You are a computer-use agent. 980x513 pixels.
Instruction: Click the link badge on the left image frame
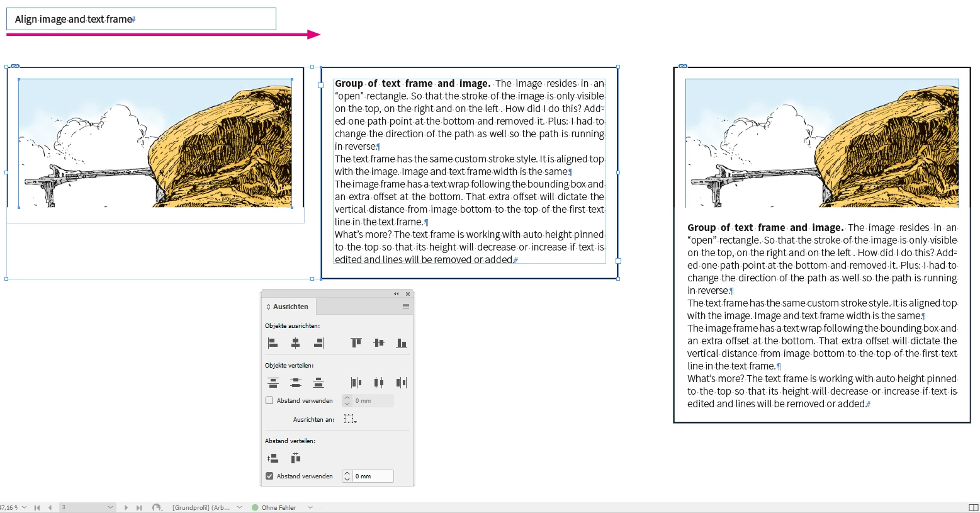click(x=15, y=65)
